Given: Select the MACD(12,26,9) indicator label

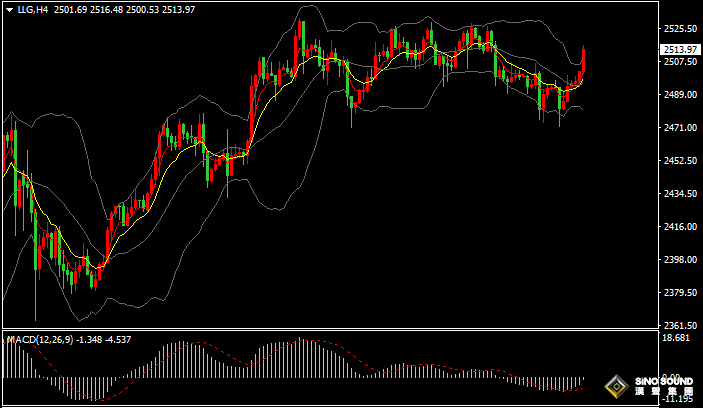Looking at the screenshot, I should tap(39, 340).
